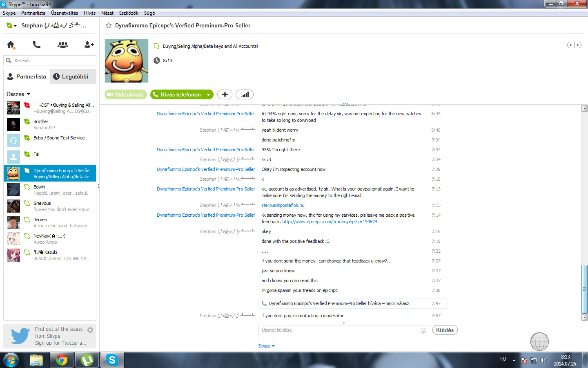Add a new contact via the add-contact icon
Viewport: 588px width, 368px height.
(x=89, y=45)
